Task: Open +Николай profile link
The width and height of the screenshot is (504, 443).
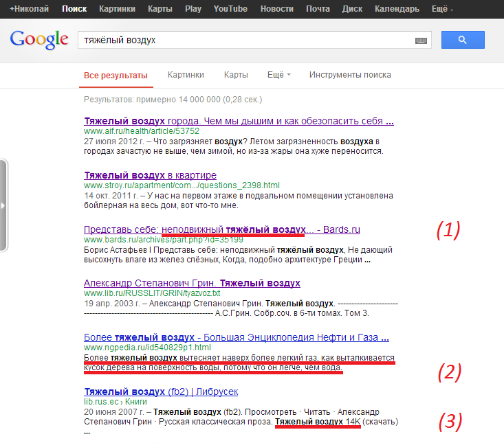Action: coord(30,9)
